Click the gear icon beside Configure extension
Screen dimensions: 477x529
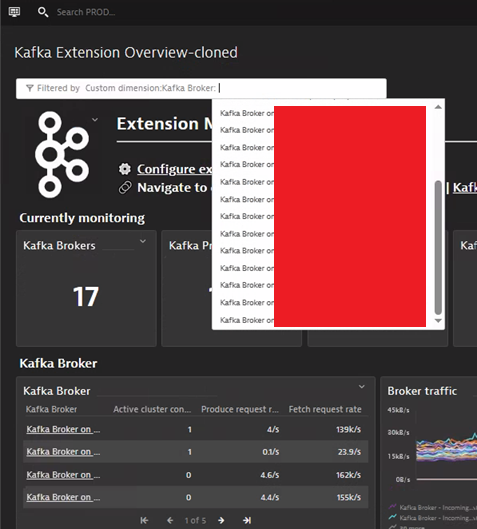coord(125,169)
